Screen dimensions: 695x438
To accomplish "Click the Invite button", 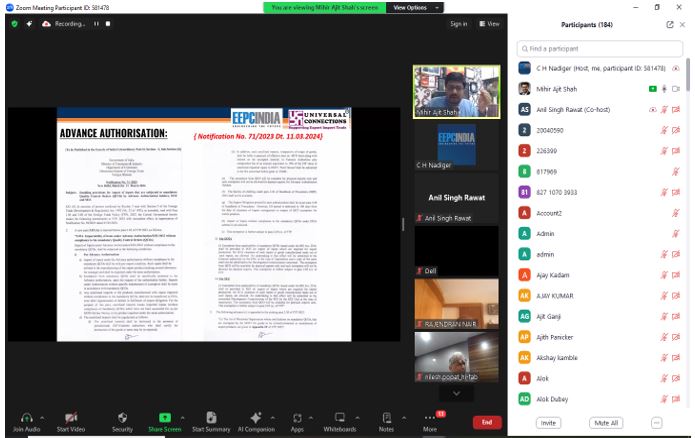I will (548, 423).
